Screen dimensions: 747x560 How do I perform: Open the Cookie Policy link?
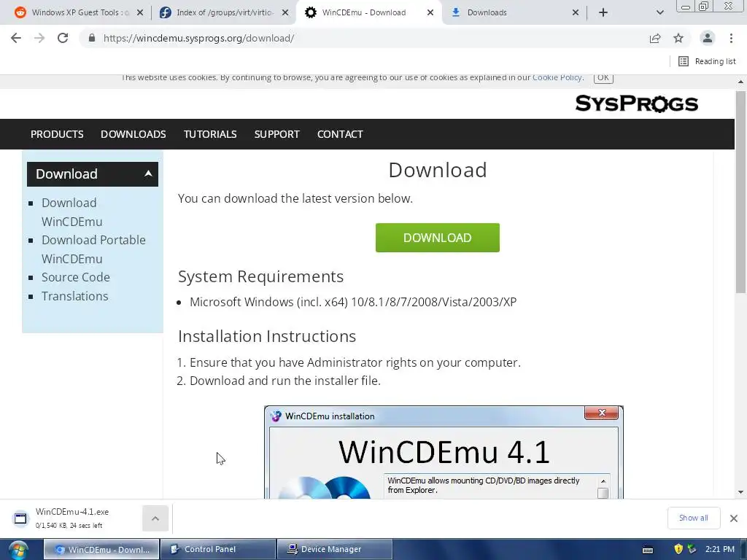[x=557, y=77]
